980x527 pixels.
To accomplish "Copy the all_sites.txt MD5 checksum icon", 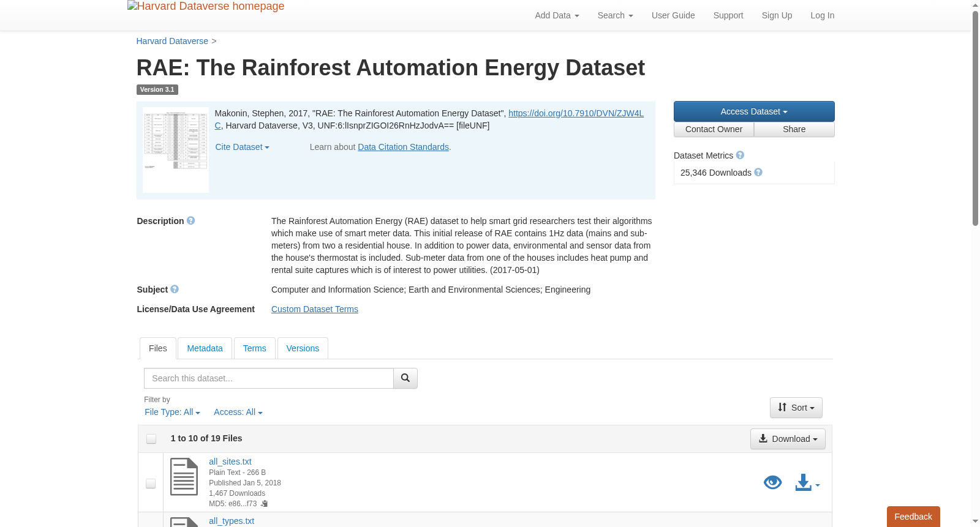I will point(265,504).
